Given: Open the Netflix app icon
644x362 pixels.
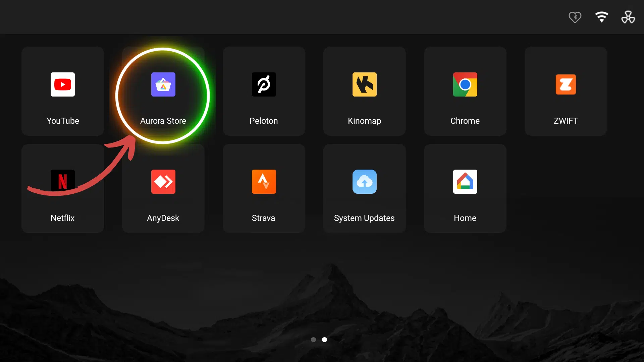Looking at the screenshot, I should (63, 182).
